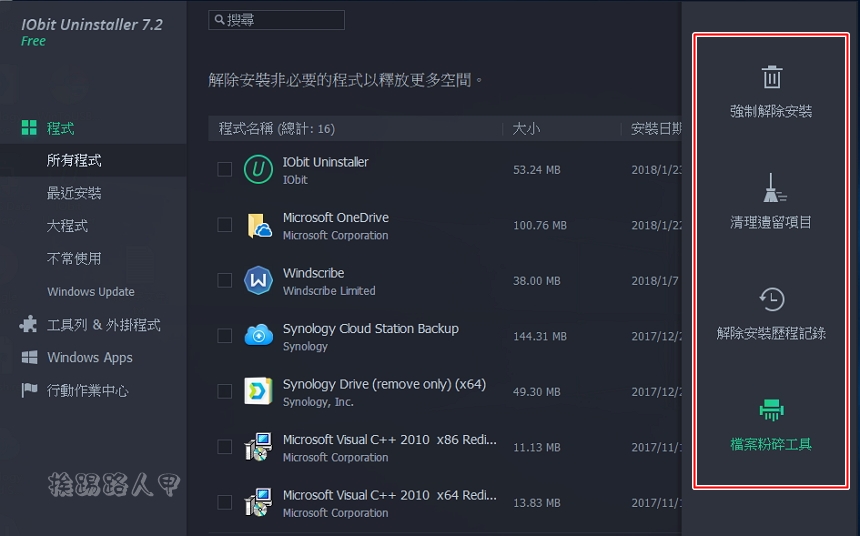Click the Synology Cloud Station Backup cloud icon

tap(258, 335)
